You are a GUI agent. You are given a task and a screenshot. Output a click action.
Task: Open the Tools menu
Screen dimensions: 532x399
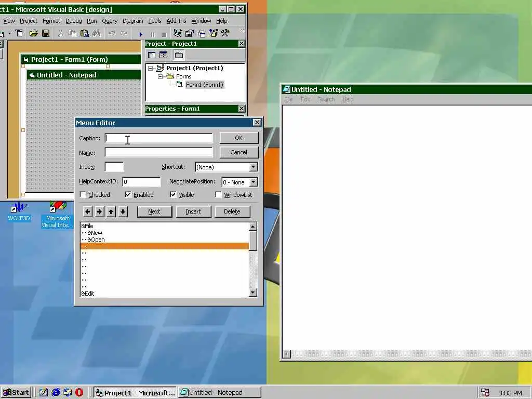pyautogui.click(x=155, y=21)
